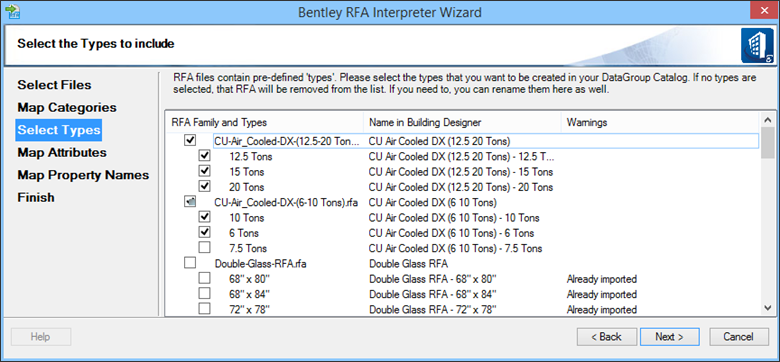Screen dimensions: 780x362
Task: Click 'Already imported' warning for 68" x 80"
Action: 602,278
